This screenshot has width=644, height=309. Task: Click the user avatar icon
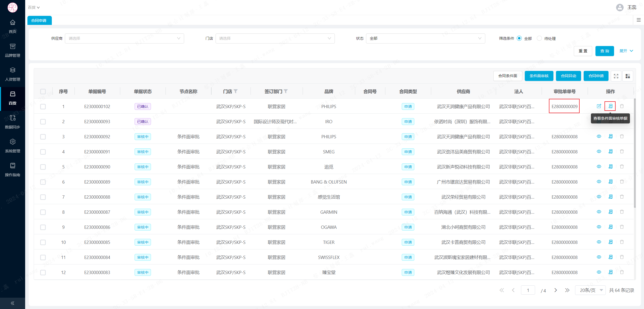point(620,7)
